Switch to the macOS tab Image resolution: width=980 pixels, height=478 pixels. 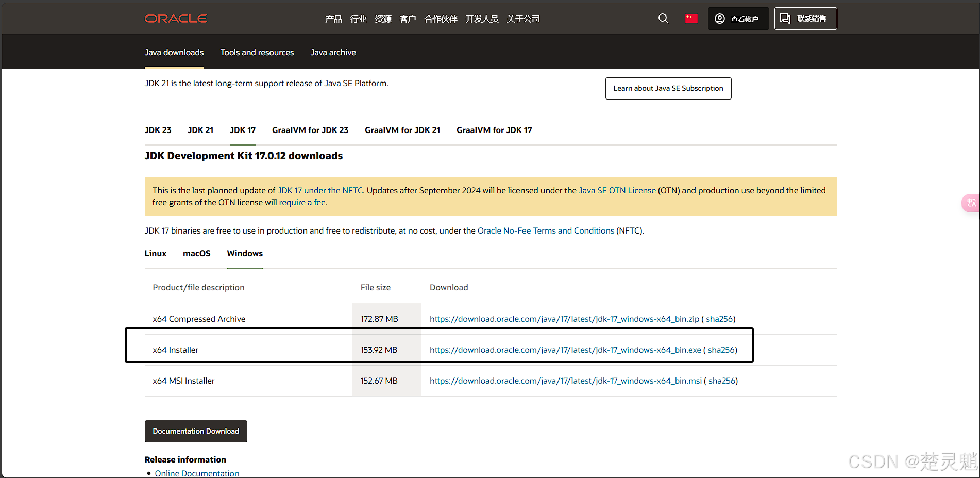197,253
